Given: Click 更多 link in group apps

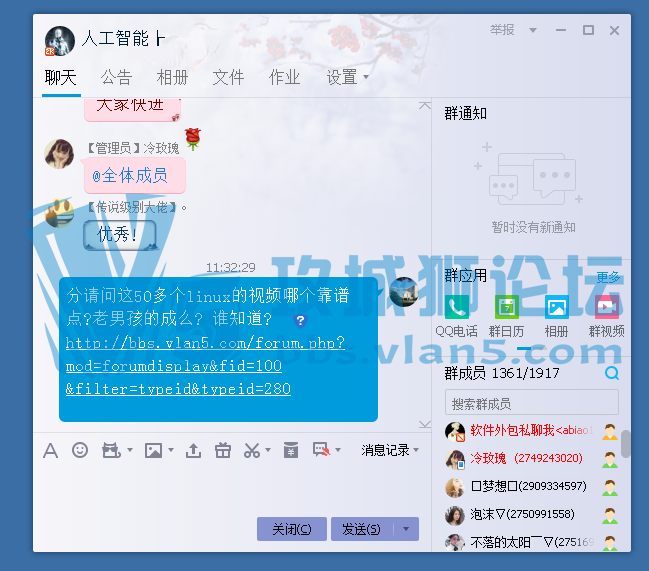Looking at the screenshot, I should pos(608,277).
